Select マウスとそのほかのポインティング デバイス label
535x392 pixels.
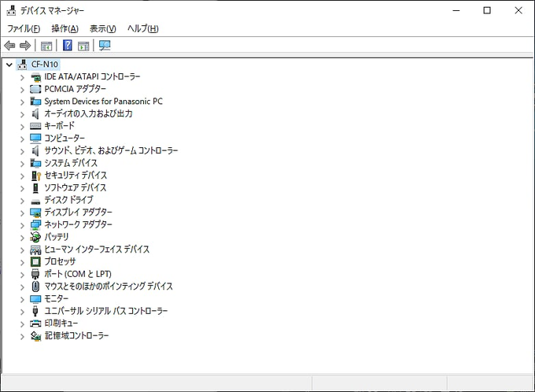coord(109,287)
